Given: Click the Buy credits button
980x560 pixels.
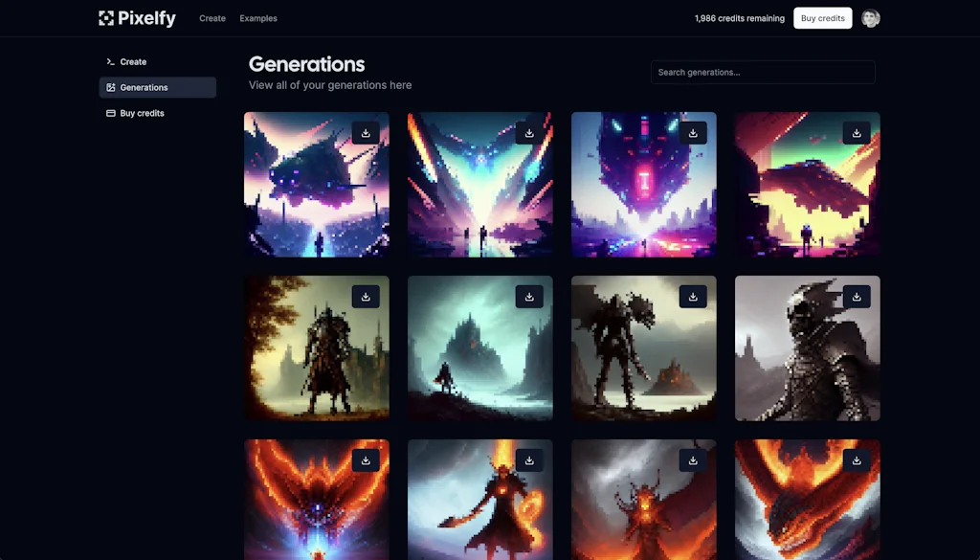Looking at the screenshot, I should [x=822, y=17].
